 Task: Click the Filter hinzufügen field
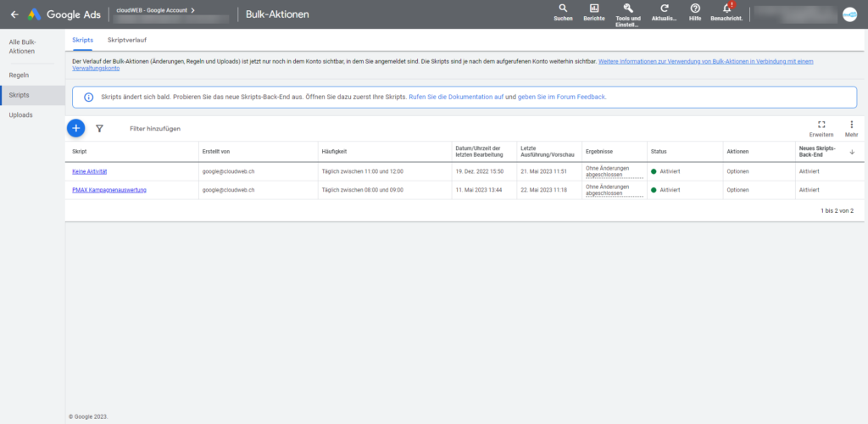tap(155, 128)
